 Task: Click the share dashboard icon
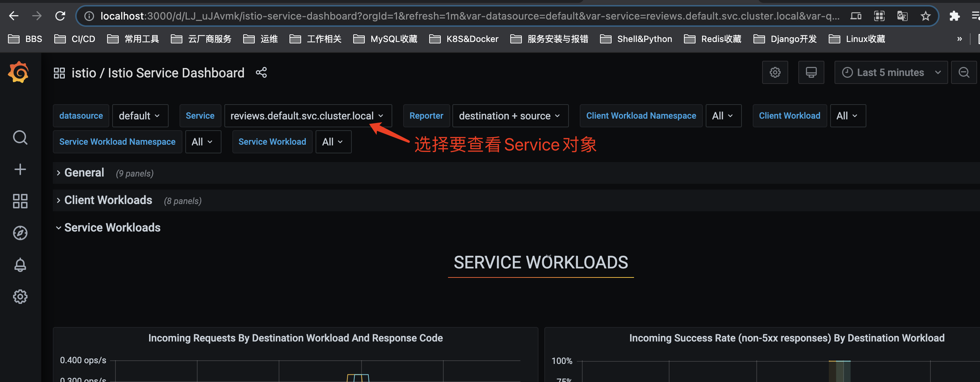[261, 72]
